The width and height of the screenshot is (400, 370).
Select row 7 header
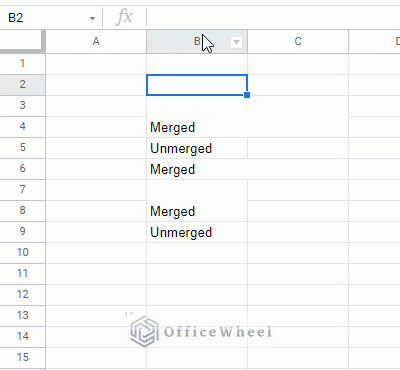22,189
